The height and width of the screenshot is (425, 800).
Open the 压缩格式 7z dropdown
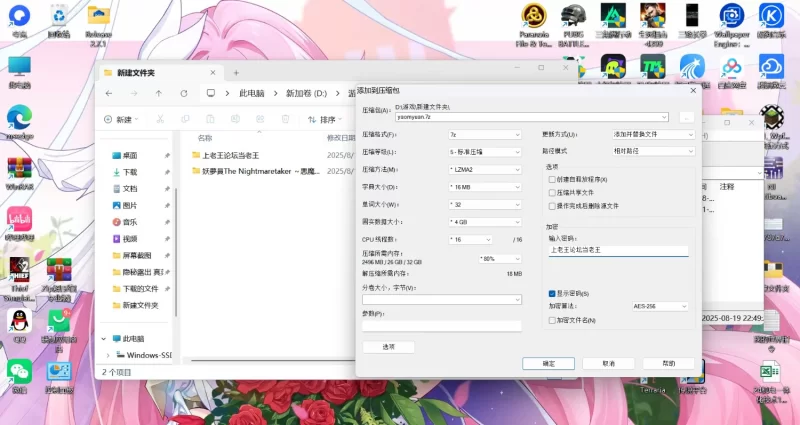tap(485, 135)
